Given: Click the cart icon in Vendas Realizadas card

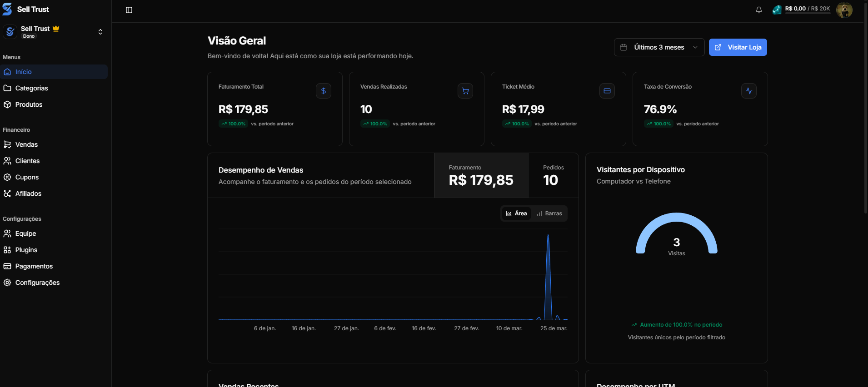Looking at the screenshot, I should pos(465,91).
